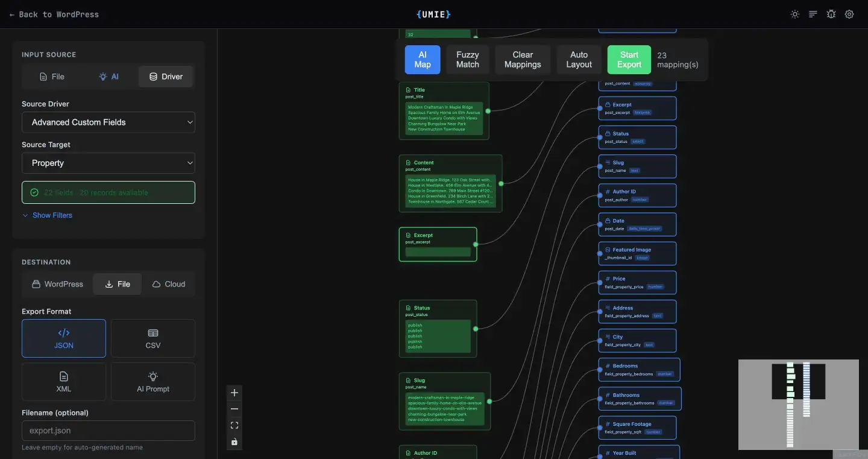Select AI Prompt export format

(153, 382)
